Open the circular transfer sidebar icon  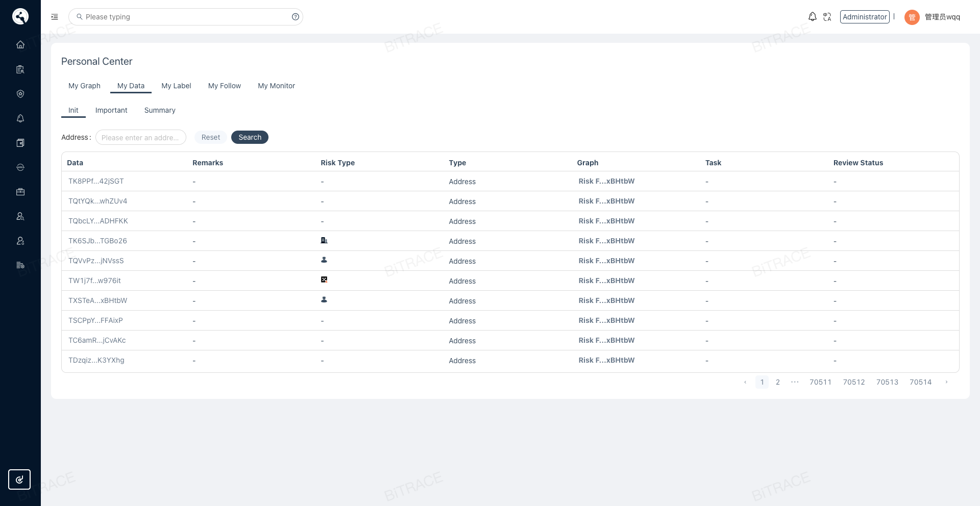pyautogui.click(x=20, y=167)
